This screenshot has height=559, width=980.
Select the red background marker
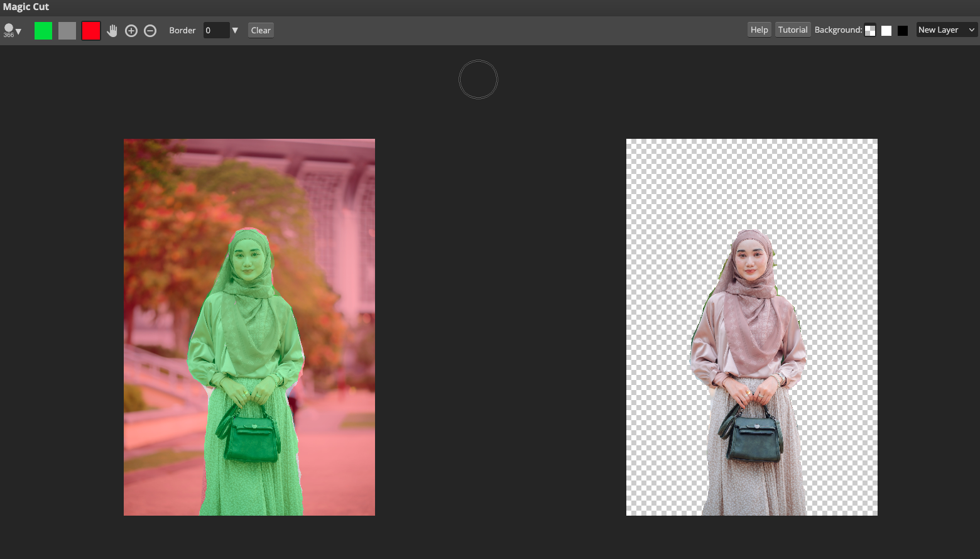91,31
